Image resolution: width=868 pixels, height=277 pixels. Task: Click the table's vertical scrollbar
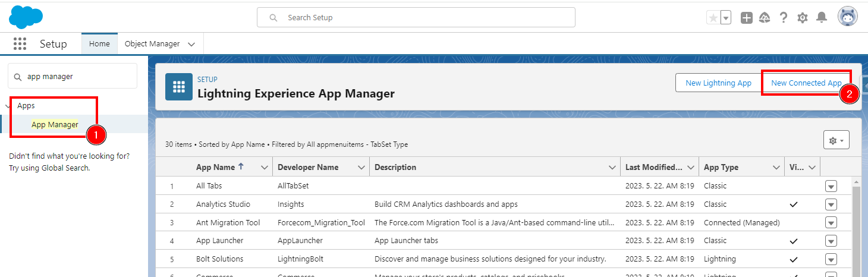[856, 232]
